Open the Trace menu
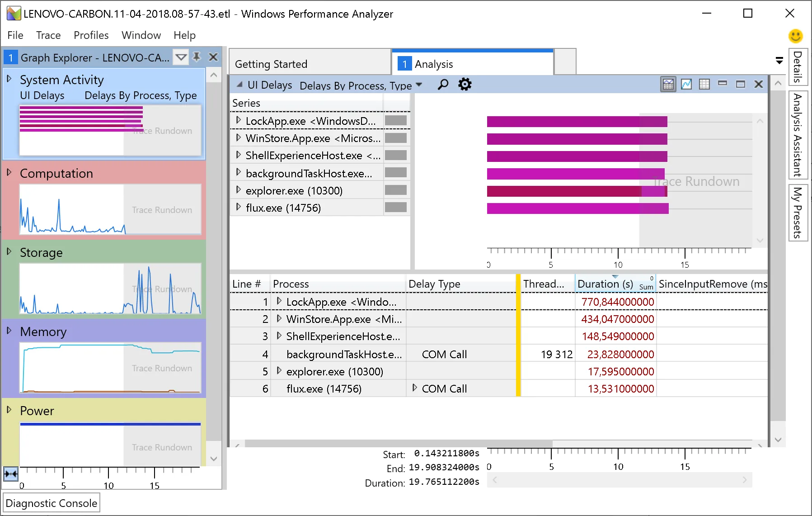This screenshot has height=516, width=812. click(48, 35)
